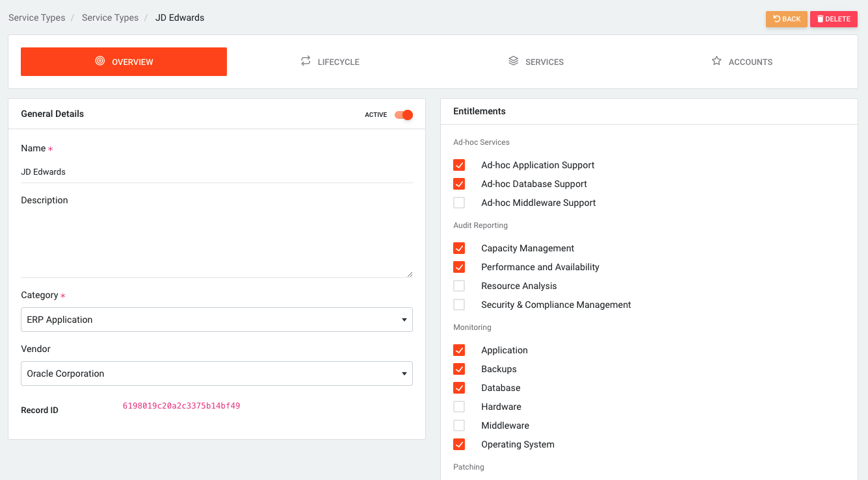
Task: Toggle the Active switch off
Action: tap(404, 115)
